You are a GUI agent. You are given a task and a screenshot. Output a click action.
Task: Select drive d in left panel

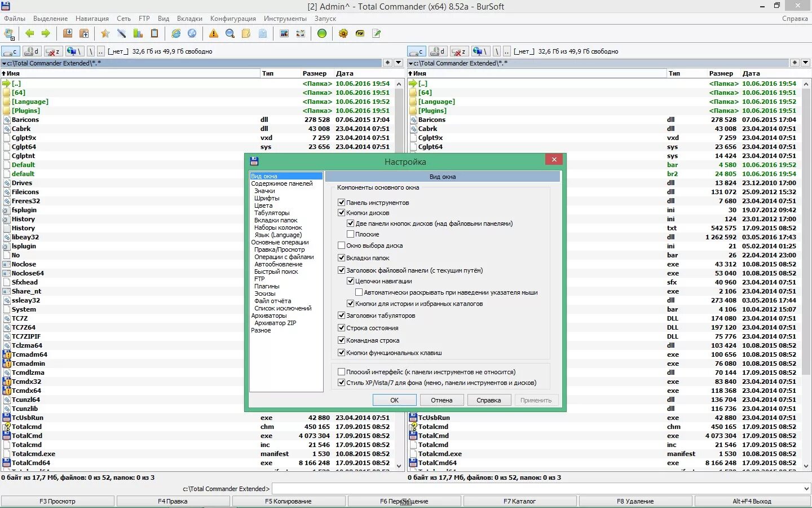coord(32,51)
